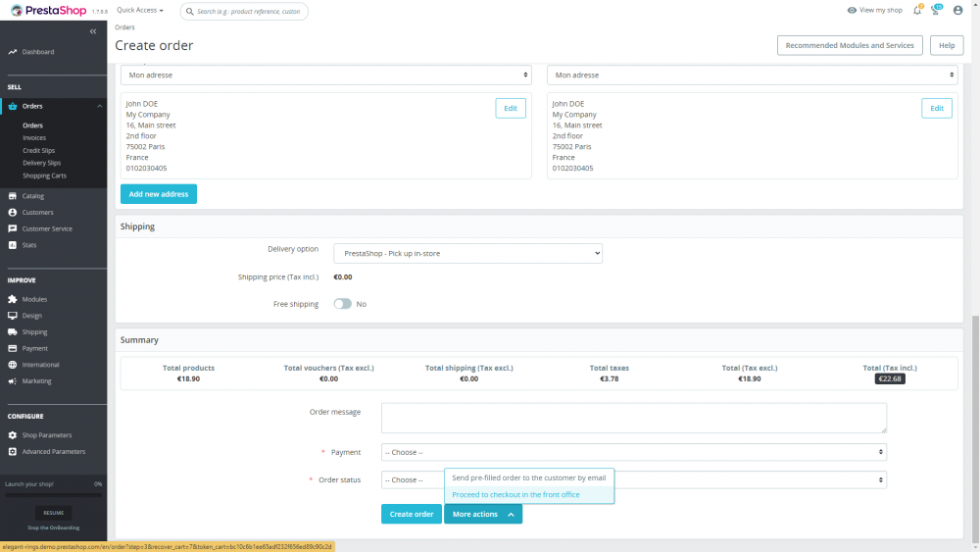980x552 pixels.
Task: Open the Order status Choose dropdown
Action: [x=634, y=480]
